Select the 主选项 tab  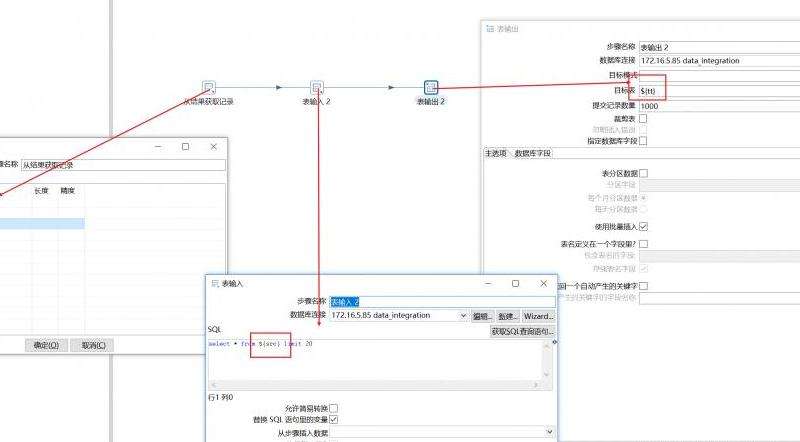pos(496,153)
